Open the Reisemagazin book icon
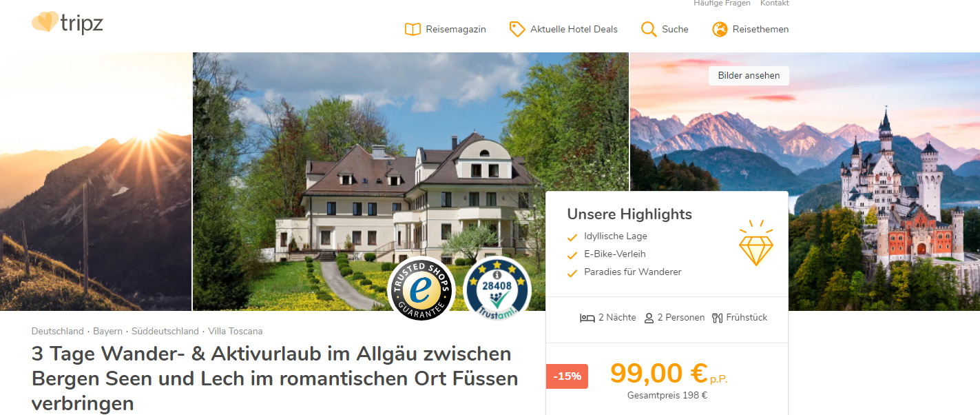 pyautogui.click(x=413, y=30)
